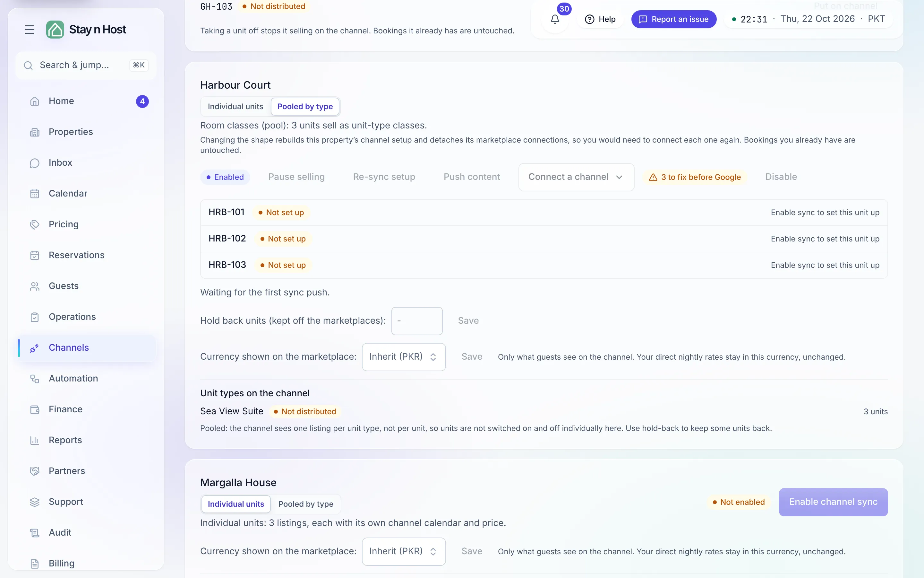This screenshot has width=924, height=578.
Task: Click the Inbox chat bubble icon
Action: point(35,163)
